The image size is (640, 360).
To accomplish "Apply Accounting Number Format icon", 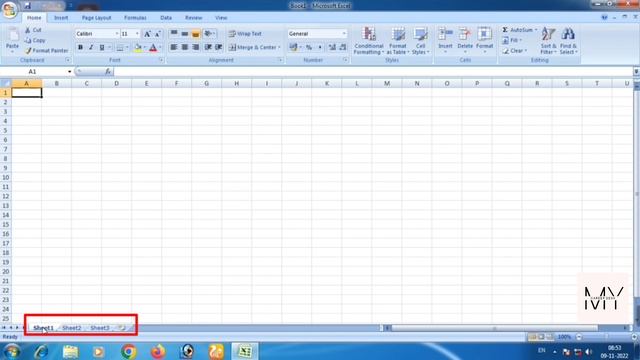I will tap(293, 47).
